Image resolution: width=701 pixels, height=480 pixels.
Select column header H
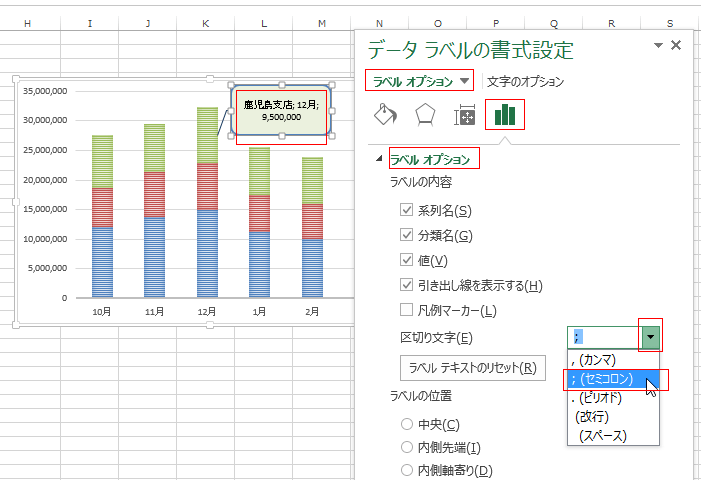(x=28, y=24)
